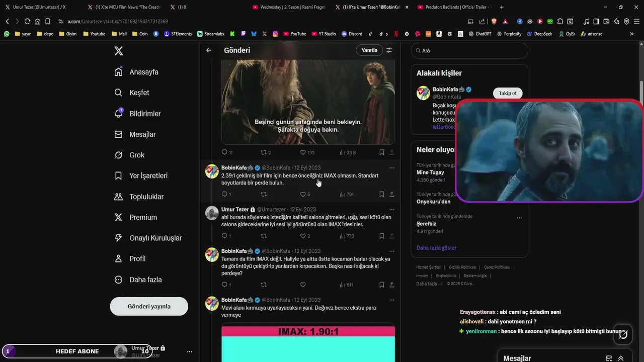Click the Gönderi yayınla button
The width and height of the screenshot is (644, 362).
coord(149,306)
